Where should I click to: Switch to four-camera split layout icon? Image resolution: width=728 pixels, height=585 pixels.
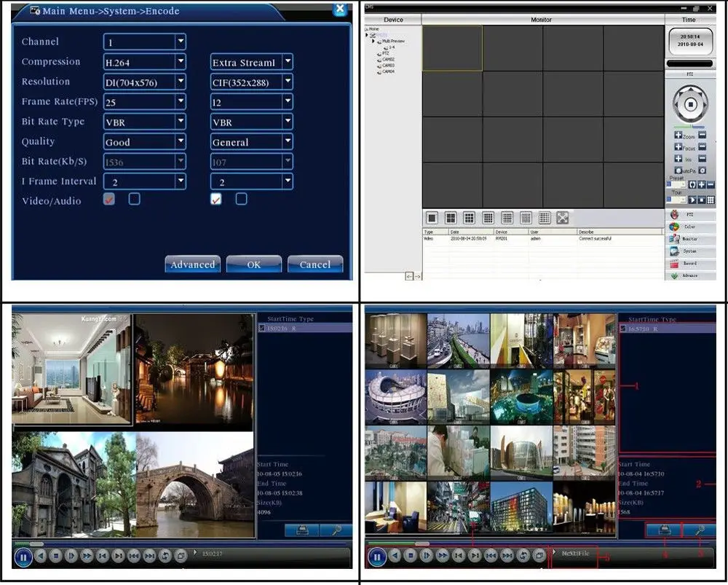(x=451, y=218)
